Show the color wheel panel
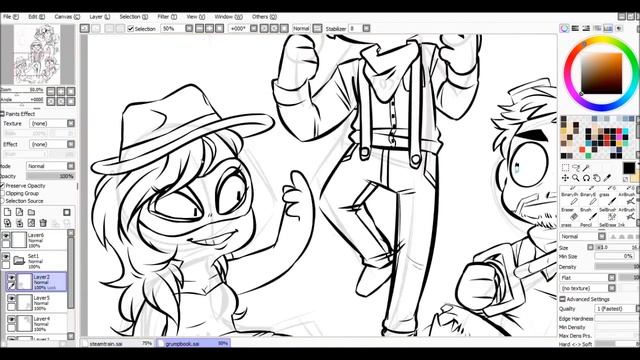The image size is (640, 360). pyautogui.click(x=564, y=28)
